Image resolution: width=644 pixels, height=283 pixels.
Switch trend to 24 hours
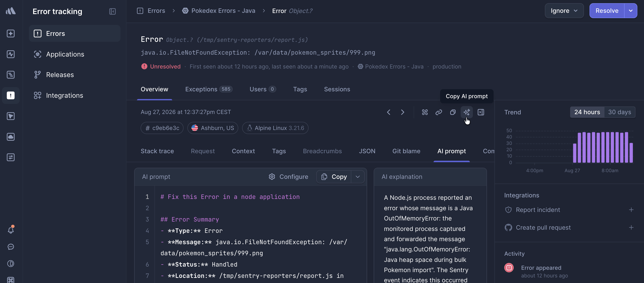587,112
